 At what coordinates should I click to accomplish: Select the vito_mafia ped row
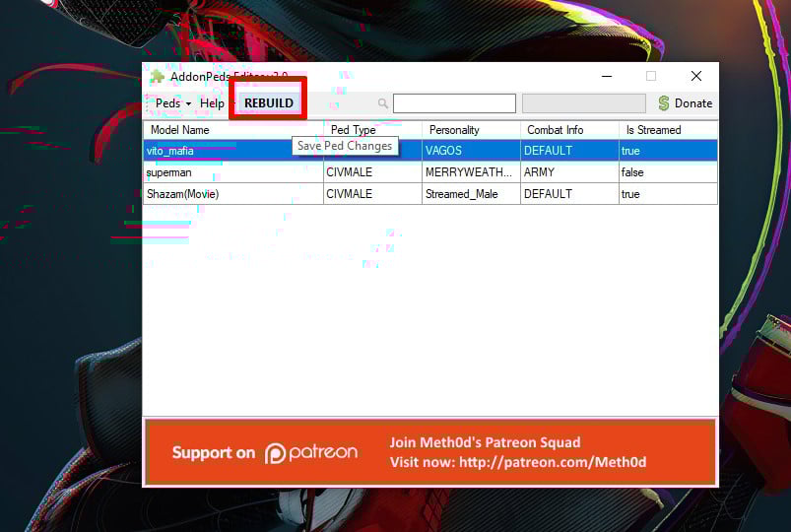pos(232,151)
